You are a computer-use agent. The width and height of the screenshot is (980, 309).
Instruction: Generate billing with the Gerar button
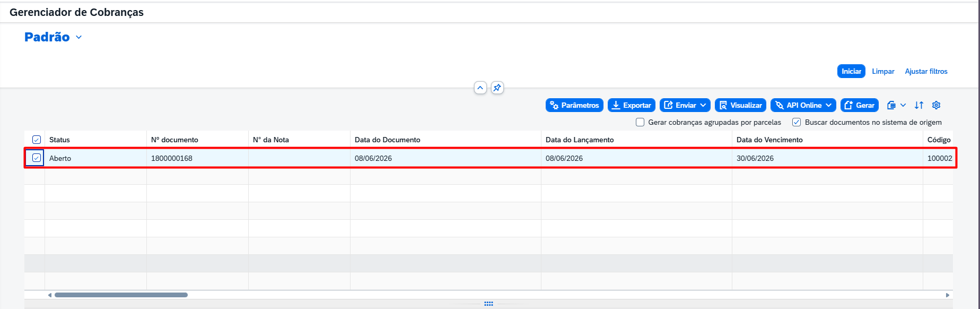(x=860, y=105)
